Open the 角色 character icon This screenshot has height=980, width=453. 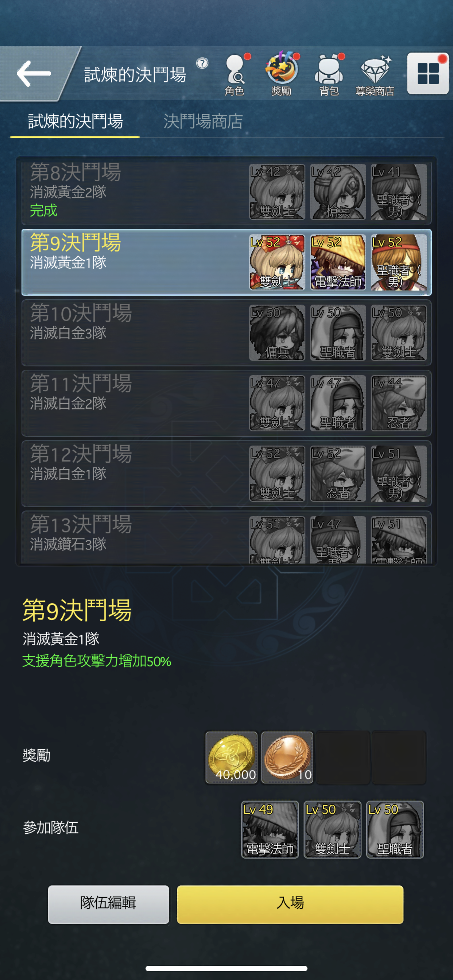[x=235, y=74]
